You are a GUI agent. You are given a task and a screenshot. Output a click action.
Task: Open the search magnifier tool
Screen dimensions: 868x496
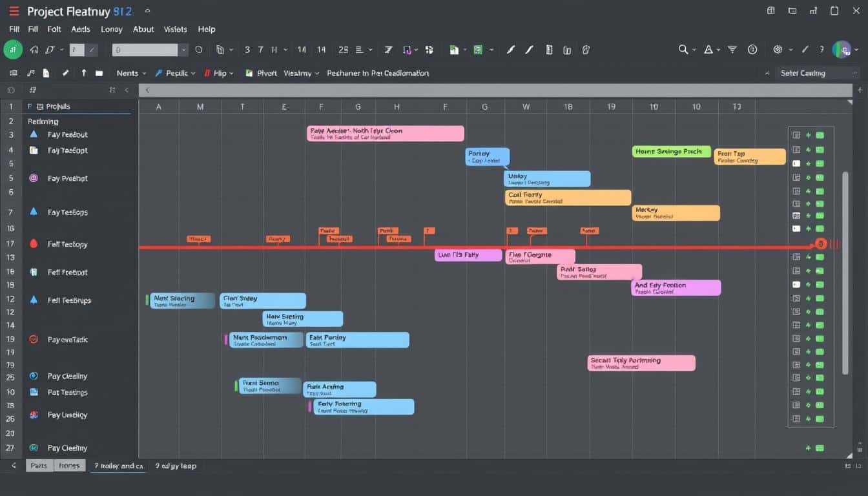(683, 50)
